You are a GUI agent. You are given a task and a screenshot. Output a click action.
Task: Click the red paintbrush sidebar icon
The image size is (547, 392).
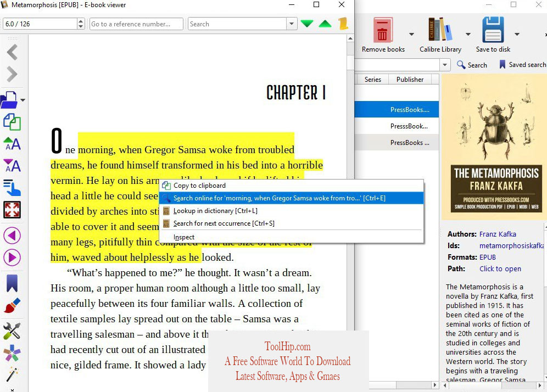12,305
